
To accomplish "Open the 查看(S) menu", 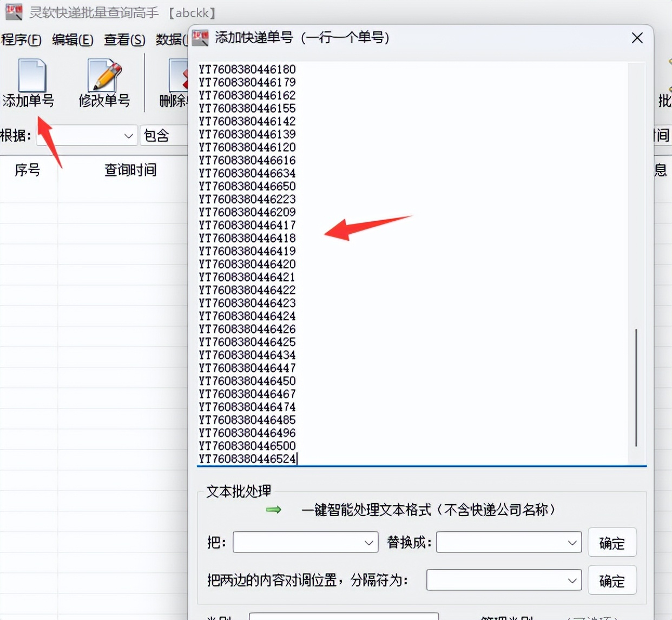I will [x=124, y=40].
